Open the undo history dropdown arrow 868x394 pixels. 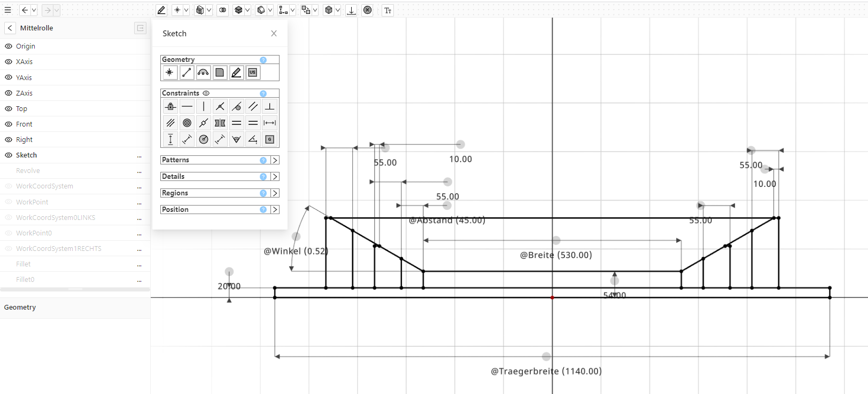(34, 10)
